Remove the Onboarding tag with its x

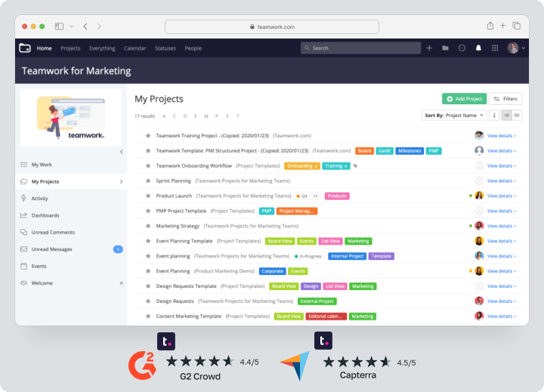click(x=316, y=166)
